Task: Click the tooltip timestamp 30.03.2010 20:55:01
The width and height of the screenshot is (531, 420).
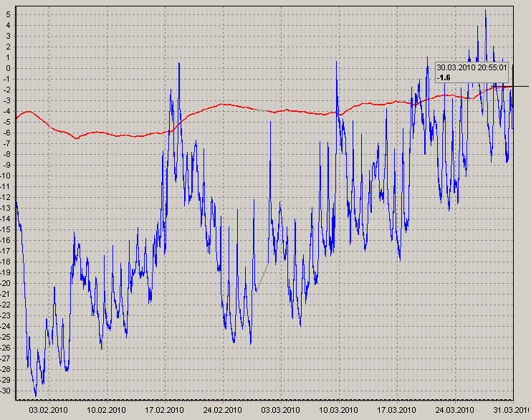Action: tap(472, 67)
